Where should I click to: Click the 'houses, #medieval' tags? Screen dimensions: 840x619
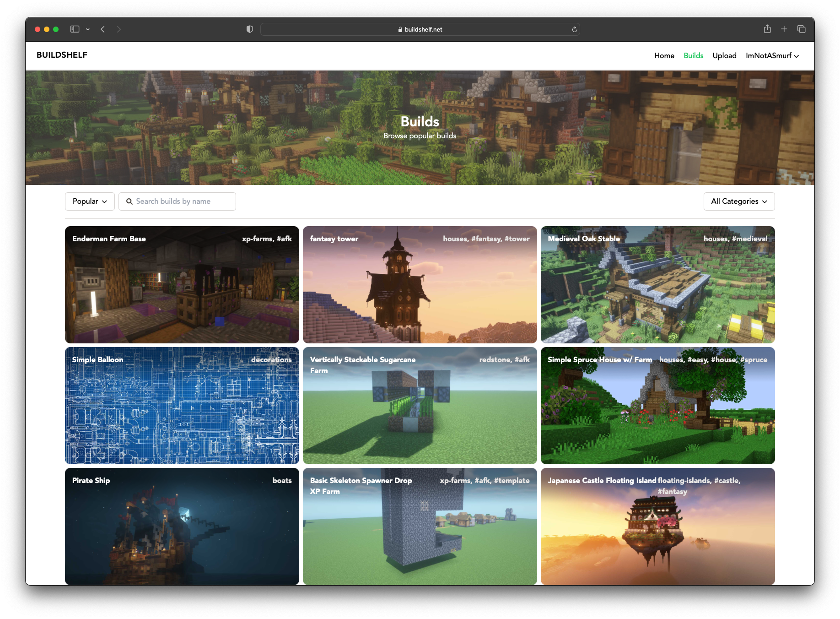pyautogui.click(x=736, y=239)
